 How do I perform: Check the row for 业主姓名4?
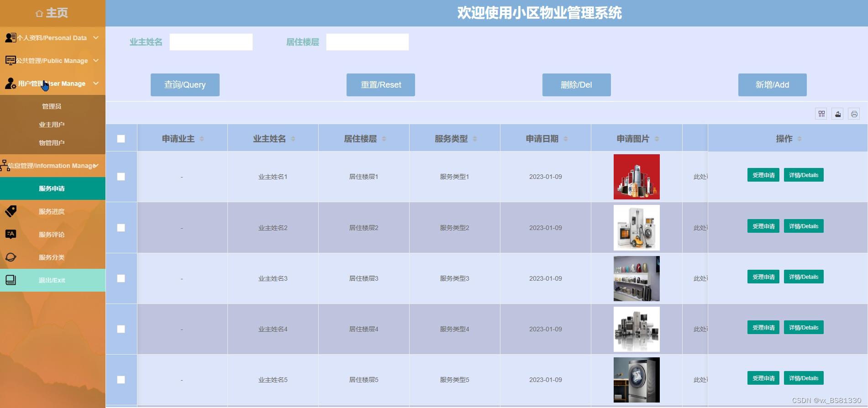(121, 329)
